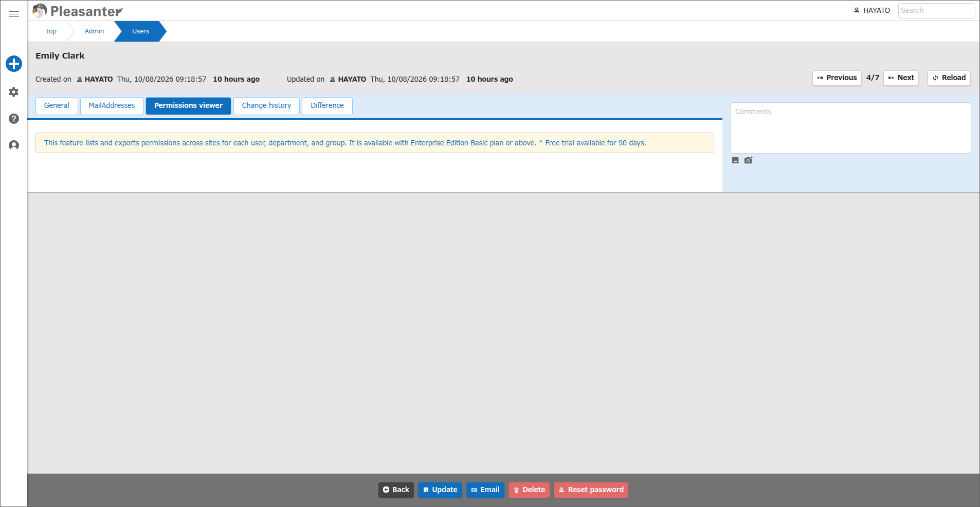Switch to the MailAddresses tab
This screenshot has width=980, height=507.
click(x=112, y=106)
